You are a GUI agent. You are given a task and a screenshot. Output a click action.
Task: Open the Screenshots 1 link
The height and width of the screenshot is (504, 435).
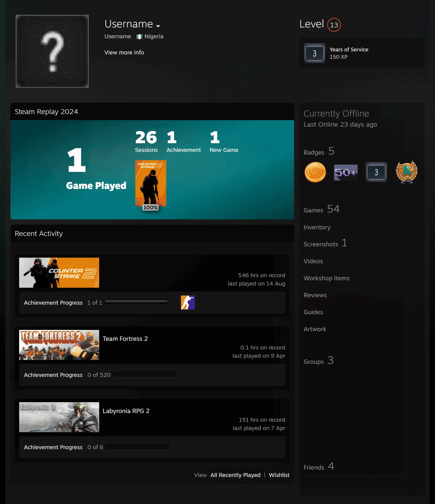[325, 243]
